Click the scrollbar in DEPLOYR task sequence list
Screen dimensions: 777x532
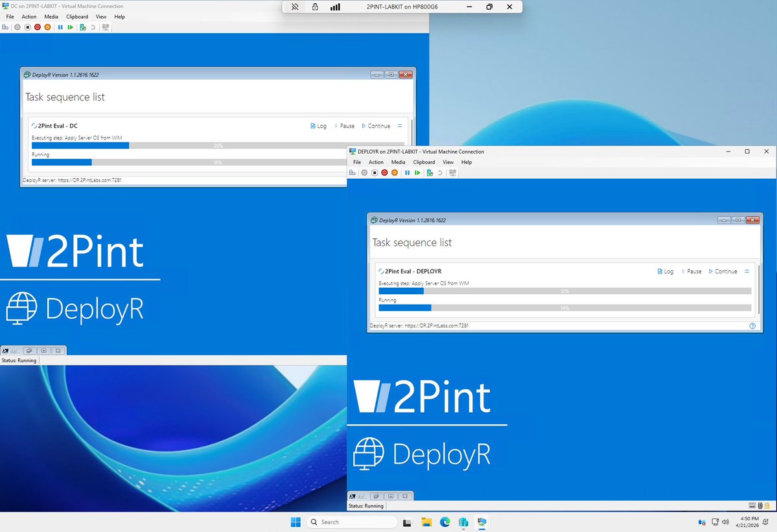pos(758,290)
